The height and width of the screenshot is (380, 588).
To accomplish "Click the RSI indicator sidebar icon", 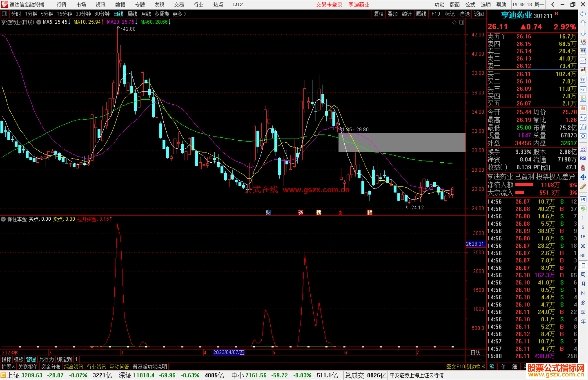I will click(583, 158).
